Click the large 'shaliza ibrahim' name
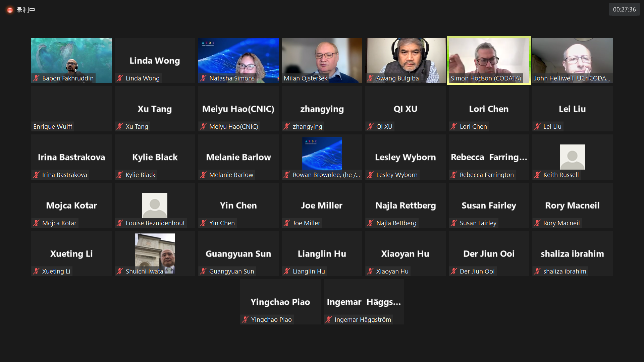The height and width of the screenshot is (362, 644). pyautogui.click(x=572, y=254)
